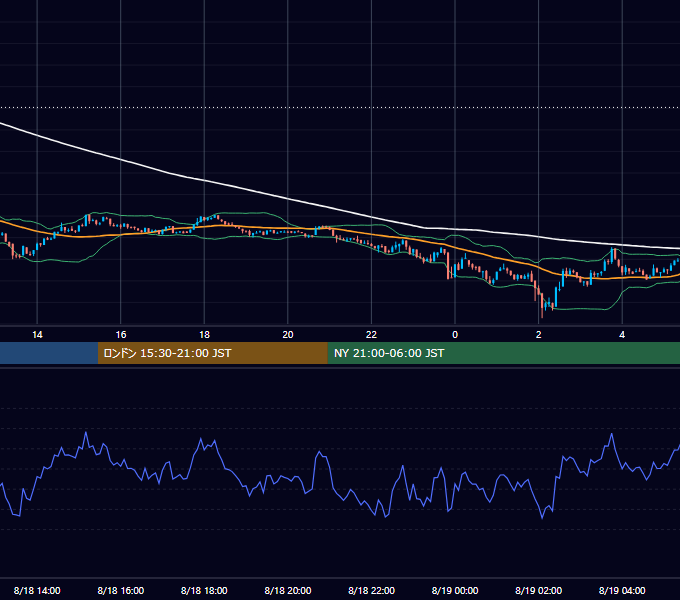Click hour label 2 on price axis

pos(539,335)
